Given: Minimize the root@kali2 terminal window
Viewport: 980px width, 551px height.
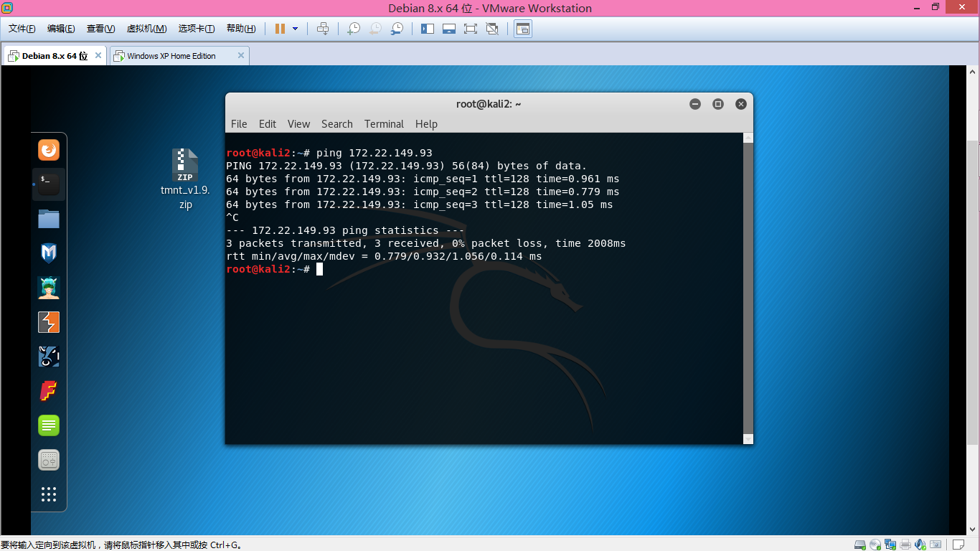Looking at the screenshot, I should 695,104.
